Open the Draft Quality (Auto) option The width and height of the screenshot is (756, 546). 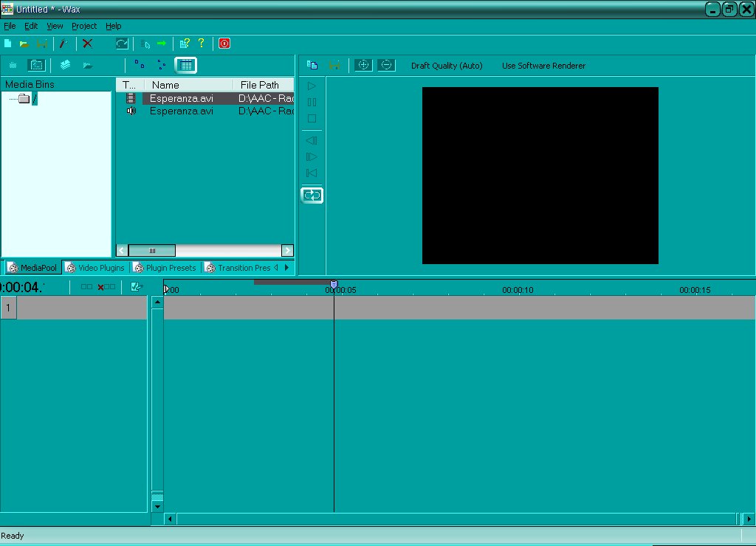(447, 66)
